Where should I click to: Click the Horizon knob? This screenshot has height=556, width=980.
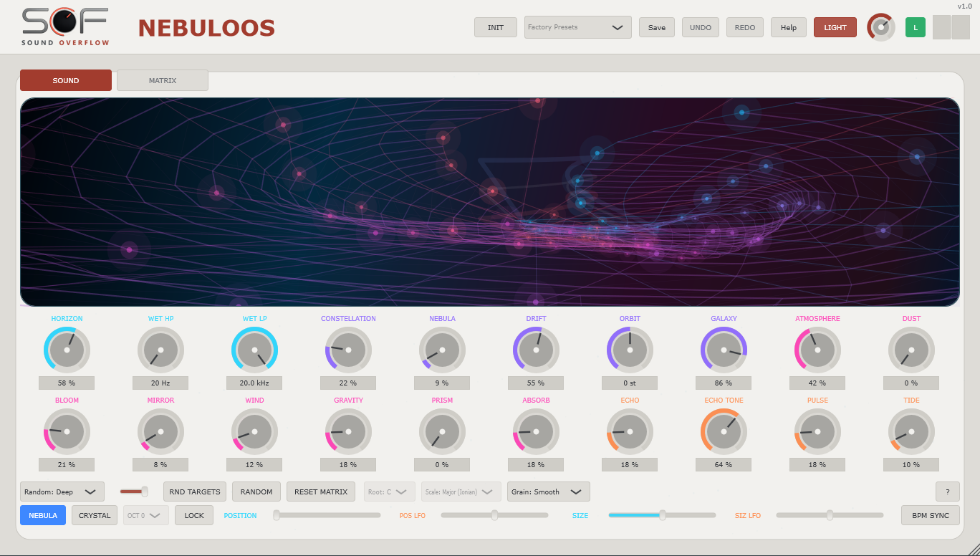click(x=67, y=350)
